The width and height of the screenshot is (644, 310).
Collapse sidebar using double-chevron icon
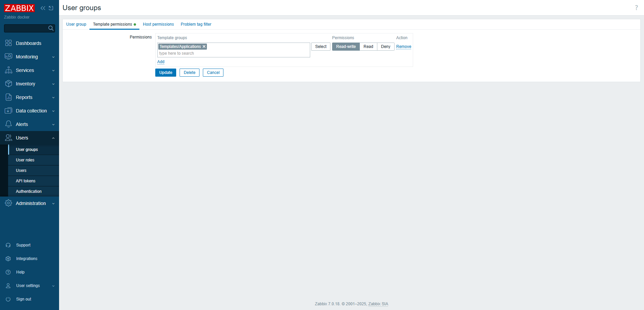click(x=43, y=8)
